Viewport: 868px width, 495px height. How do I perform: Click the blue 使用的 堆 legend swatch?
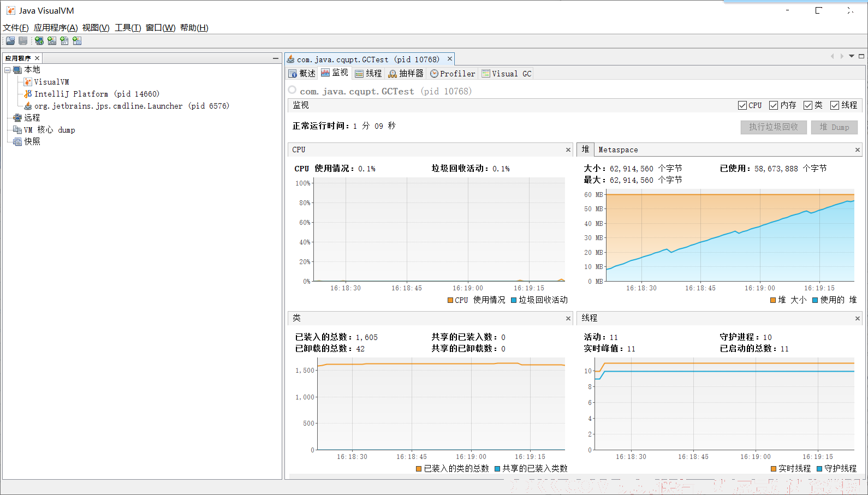(815, 300)
